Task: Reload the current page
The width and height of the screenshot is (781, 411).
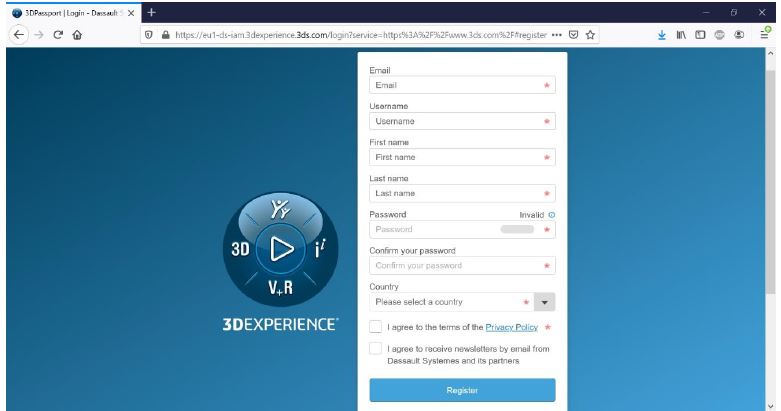Action: (x=58, y=35)
